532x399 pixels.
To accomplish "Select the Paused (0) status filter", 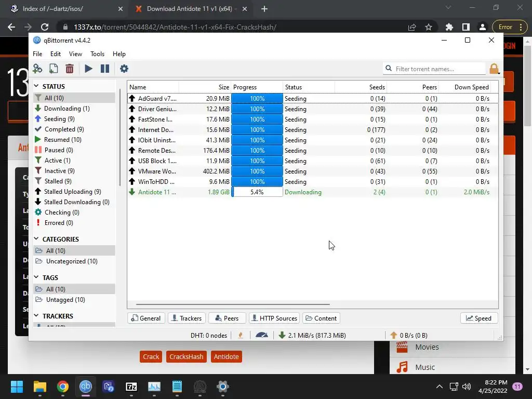I will coord(74,150).
